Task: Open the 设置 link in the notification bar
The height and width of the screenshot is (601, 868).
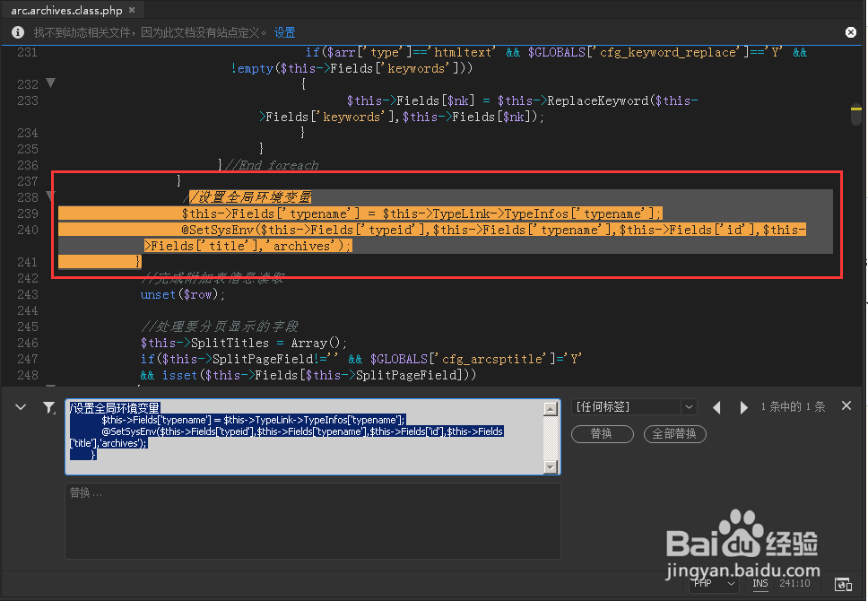Action: tap(284, 32)
